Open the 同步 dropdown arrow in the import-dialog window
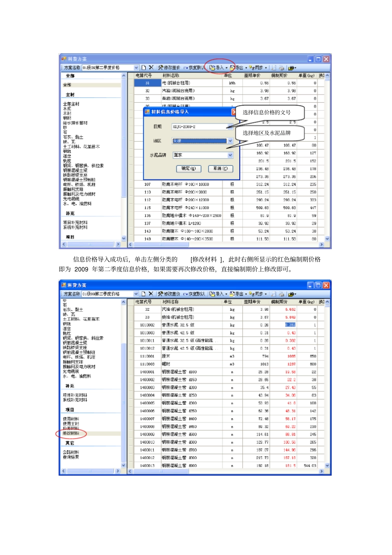 [x=266, y=68]
